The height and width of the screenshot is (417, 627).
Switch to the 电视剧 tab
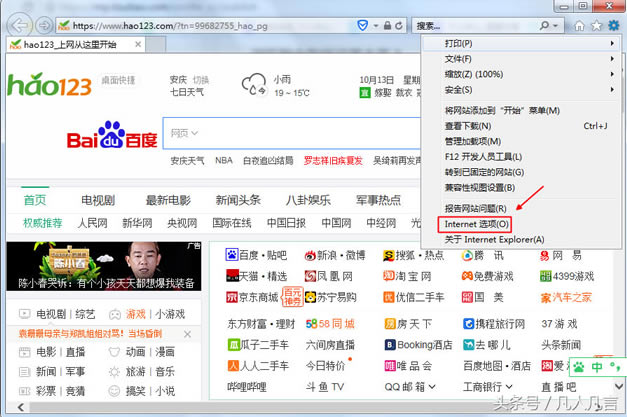(x=98, y=200)
